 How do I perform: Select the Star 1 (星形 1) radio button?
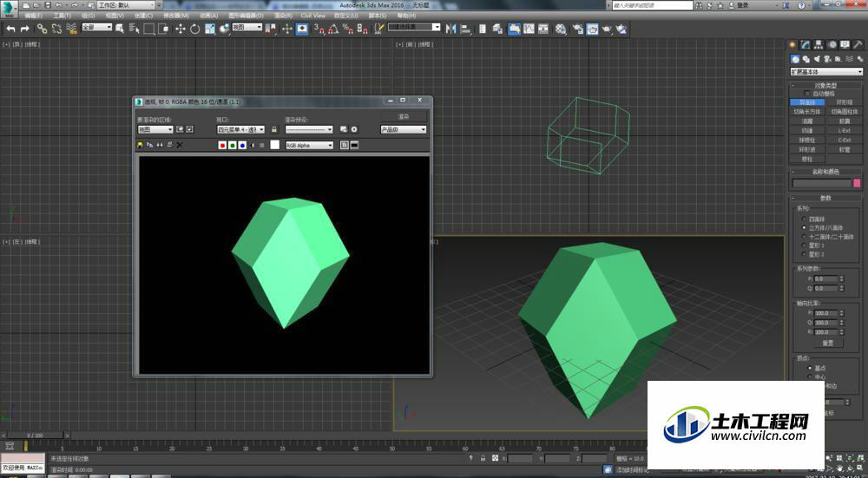pos(804,246)
